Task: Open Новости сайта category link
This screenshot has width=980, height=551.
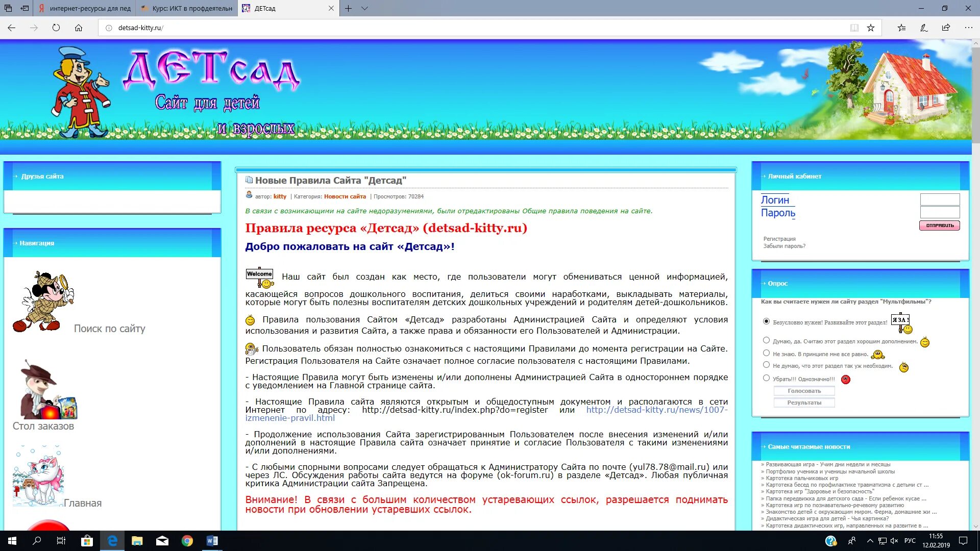Action: click(345, 196)
